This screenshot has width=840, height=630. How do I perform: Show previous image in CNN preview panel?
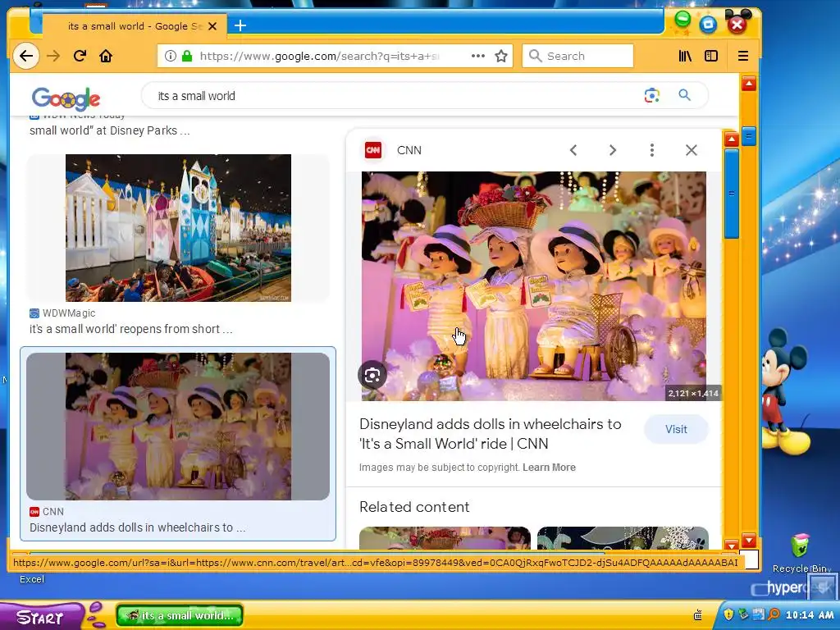tap(573, 150)
